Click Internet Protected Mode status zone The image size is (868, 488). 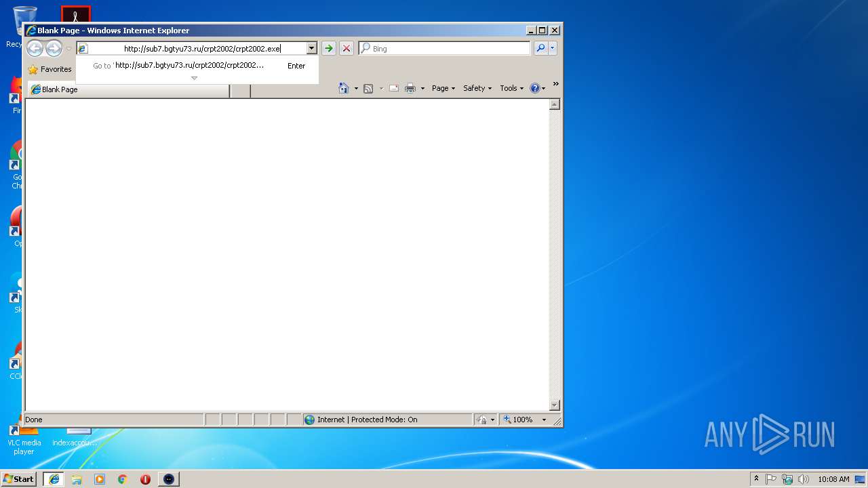tap(387, 420)
